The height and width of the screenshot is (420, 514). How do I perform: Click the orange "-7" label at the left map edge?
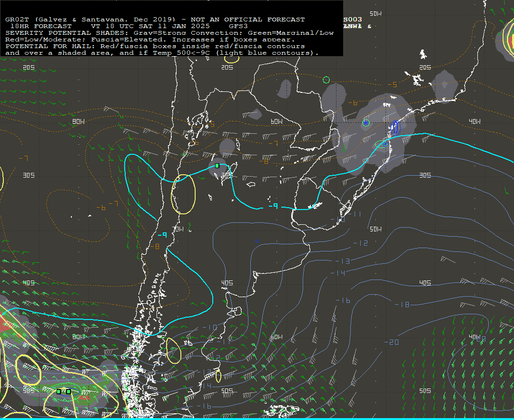[23, 159]
